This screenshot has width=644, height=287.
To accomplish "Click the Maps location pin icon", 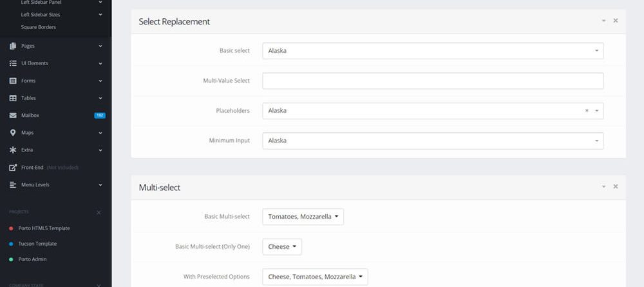I will pyautogui.click(x=13, y=133).
